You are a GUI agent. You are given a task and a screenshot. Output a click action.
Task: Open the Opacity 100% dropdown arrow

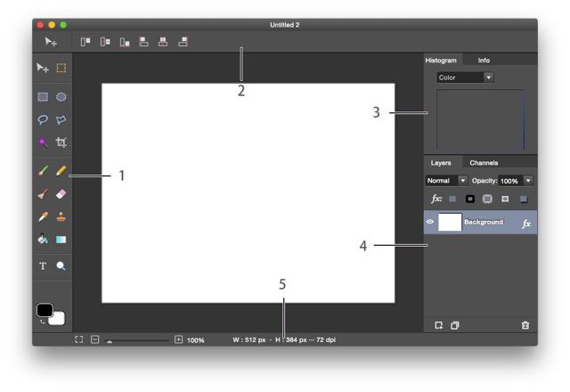(x=528, y=180)
